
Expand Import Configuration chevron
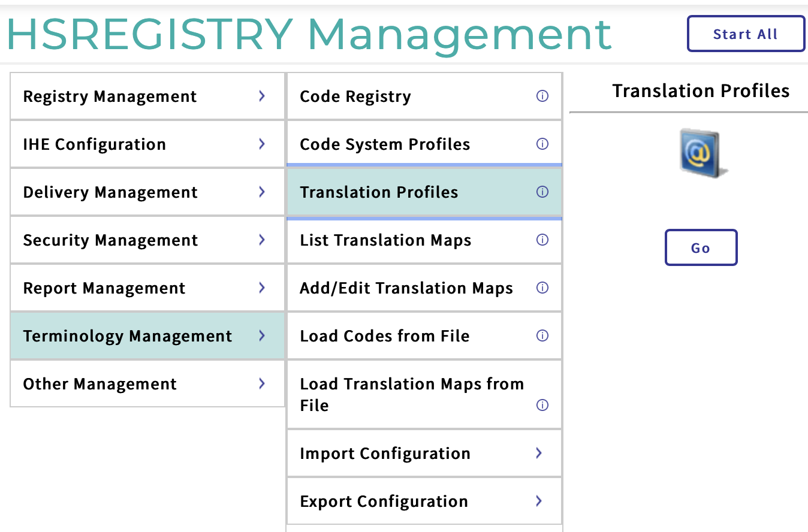pos(539,453)
